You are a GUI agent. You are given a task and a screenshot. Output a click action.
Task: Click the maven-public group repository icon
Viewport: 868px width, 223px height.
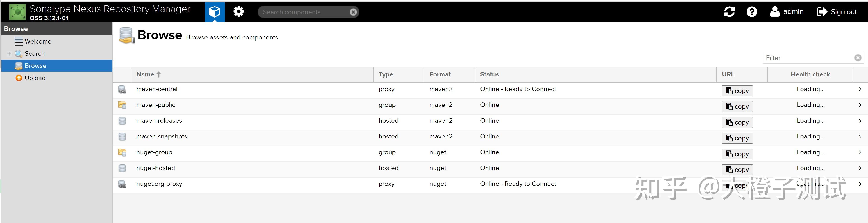coord(122,105)
